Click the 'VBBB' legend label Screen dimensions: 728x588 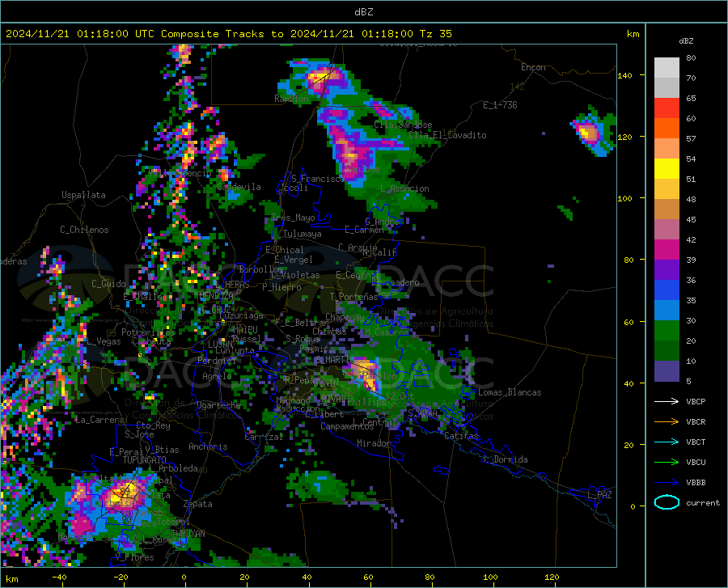pos(696,483)
